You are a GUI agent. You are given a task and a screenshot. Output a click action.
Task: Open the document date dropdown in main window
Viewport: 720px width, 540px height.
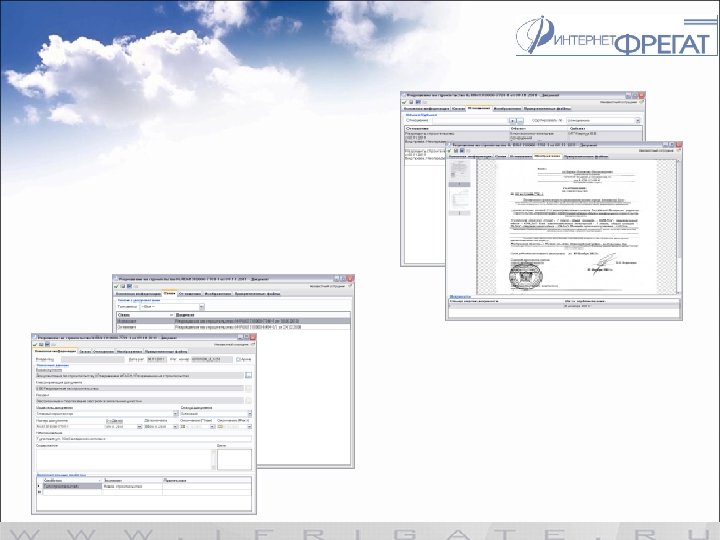pyautogui.click(x=140, y=427)
